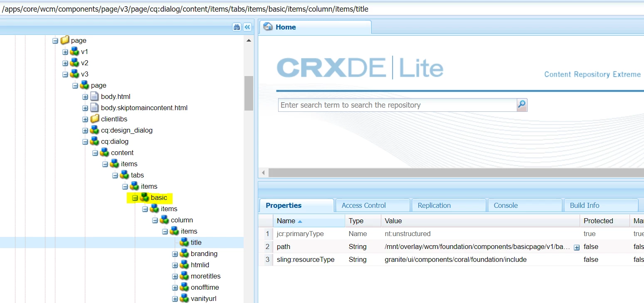Click the v1 node icon
This screenshot has height=303, width=644.
point(74,52)
